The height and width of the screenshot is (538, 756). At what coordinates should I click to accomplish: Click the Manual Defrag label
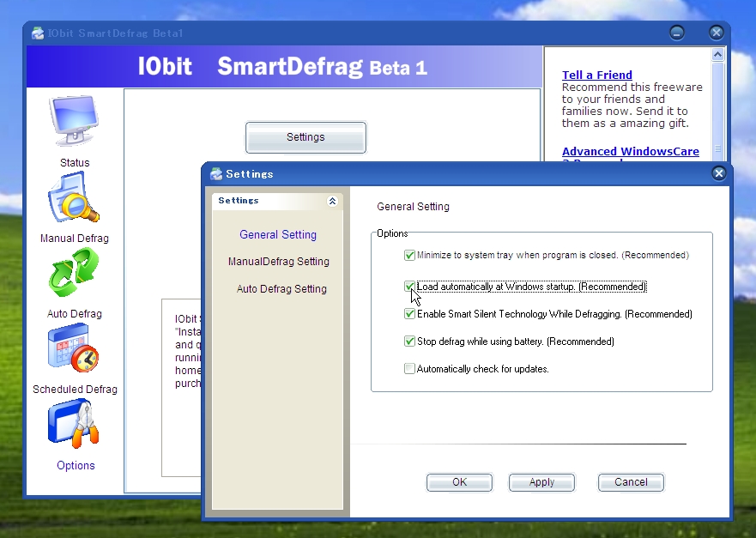tap(75, 239)
